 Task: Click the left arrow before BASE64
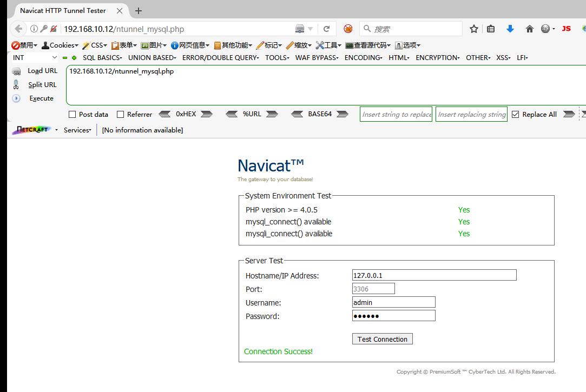pos(297,114)
